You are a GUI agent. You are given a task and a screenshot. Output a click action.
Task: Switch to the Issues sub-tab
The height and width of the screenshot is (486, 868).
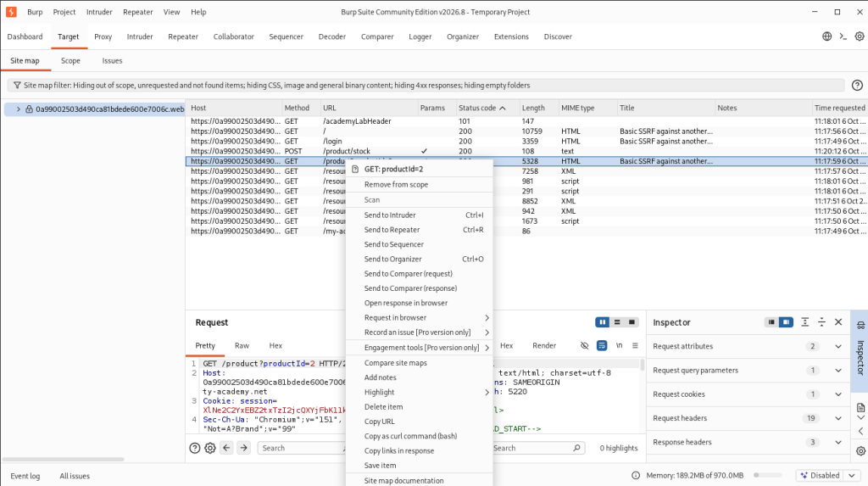(x=112, y=61)
